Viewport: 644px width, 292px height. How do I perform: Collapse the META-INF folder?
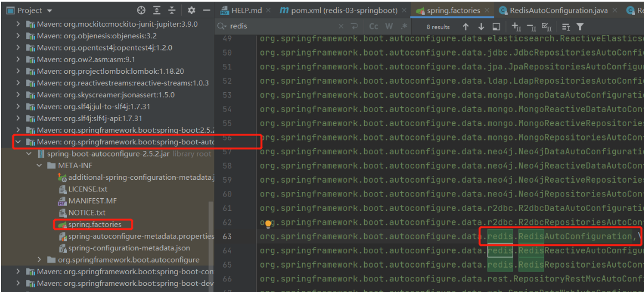click(x=39, y=166)
